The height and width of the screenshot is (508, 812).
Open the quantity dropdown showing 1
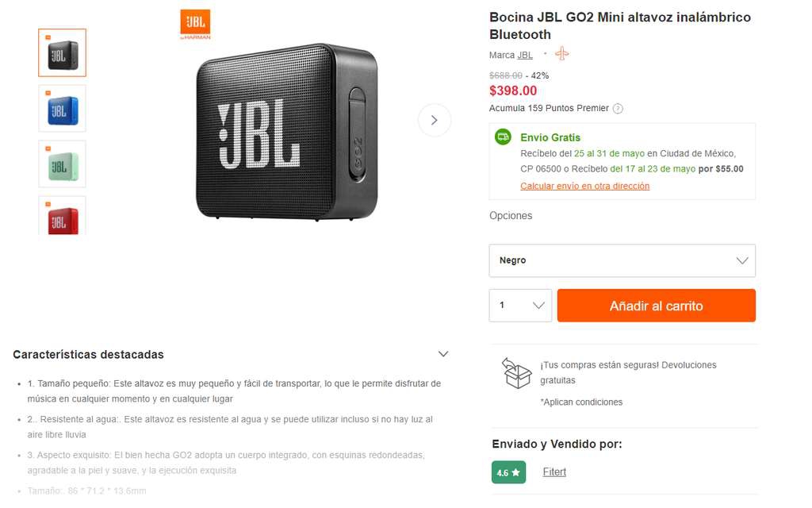(520, 306)
